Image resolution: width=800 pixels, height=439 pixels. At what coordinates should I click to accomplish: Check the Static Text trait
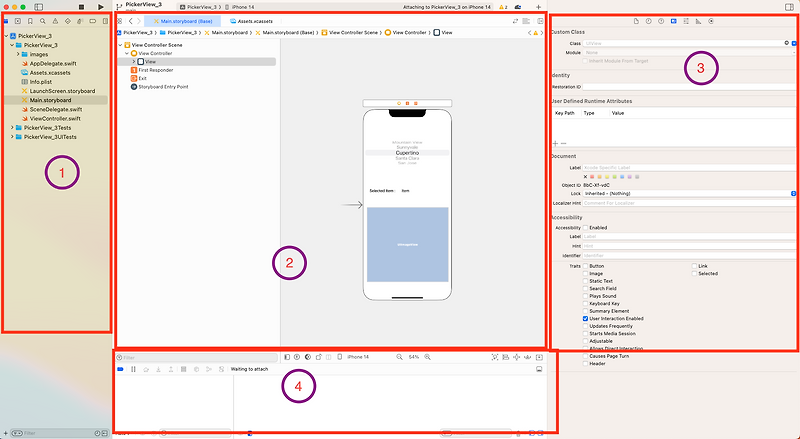[x=586, y=281]
